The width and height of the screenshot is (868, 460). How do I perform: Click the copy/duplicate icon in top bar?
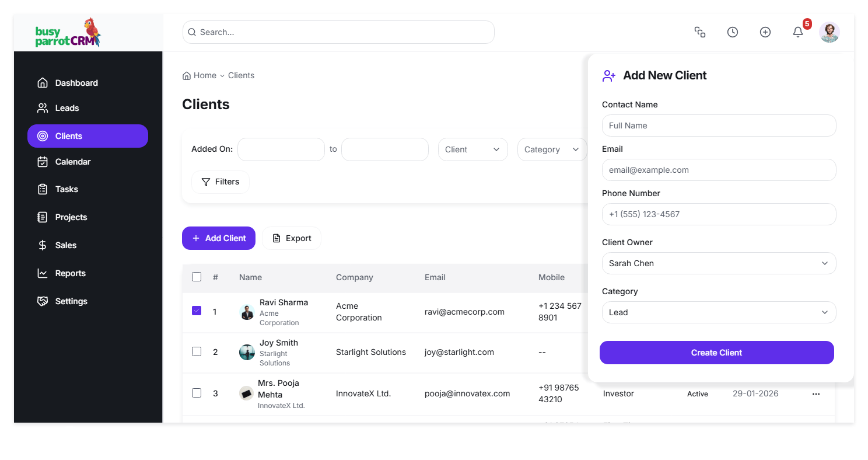[x=700, y=33]
